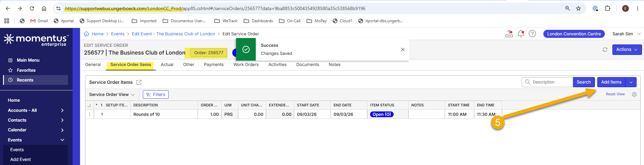Open the Chrome profile avatar E

(626, 8)
